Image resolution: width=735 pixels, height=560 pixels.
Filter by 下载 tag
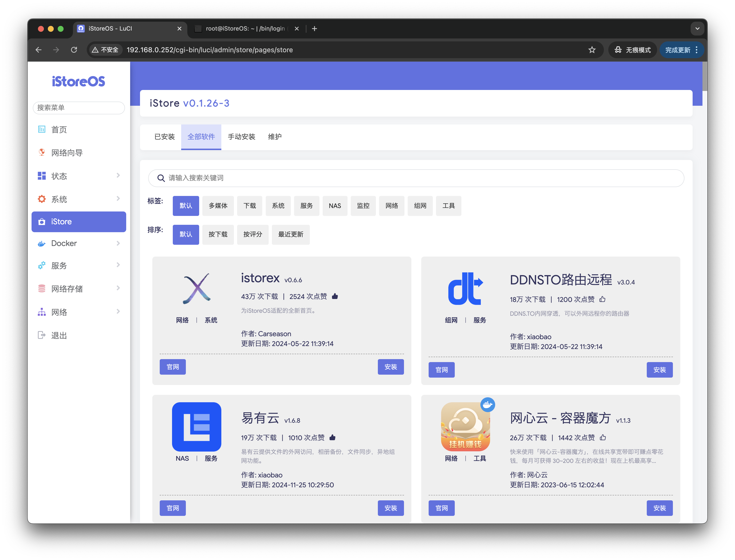(x=250, y=206)
